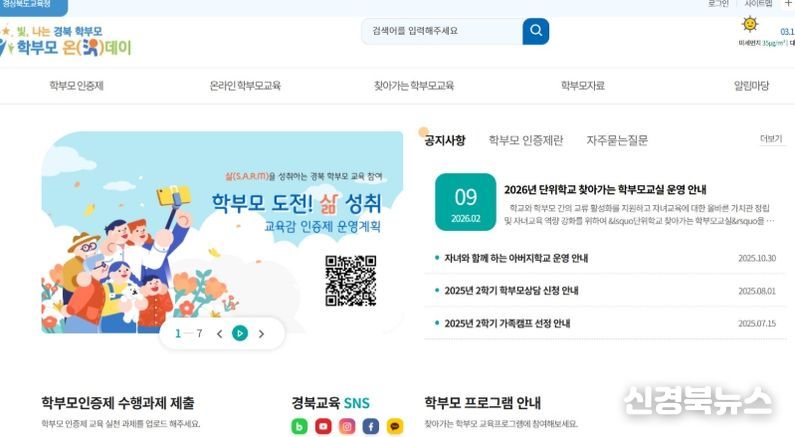The height and width of the screenshot is (437, 795).
Task: Click the 더보기 link for notices
Action: click(x=771, y=139)
